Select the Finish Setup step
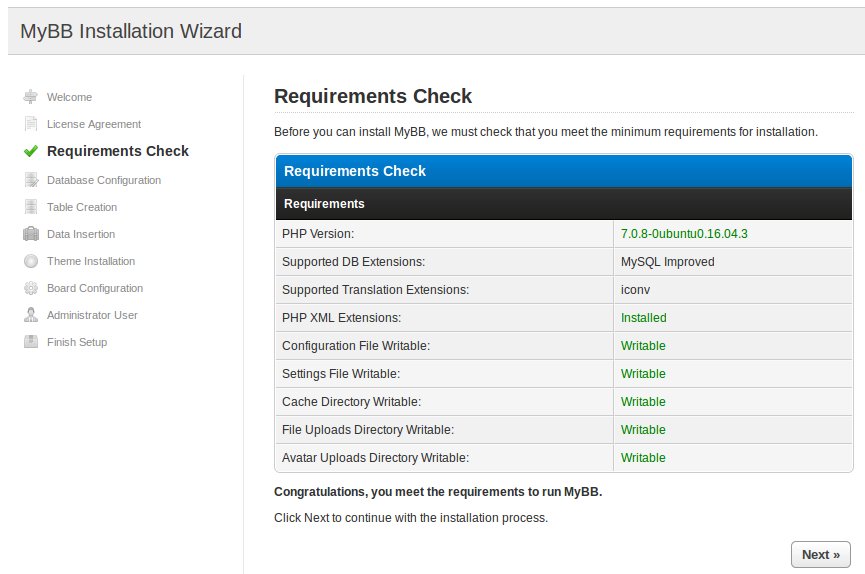 point(77,343)
